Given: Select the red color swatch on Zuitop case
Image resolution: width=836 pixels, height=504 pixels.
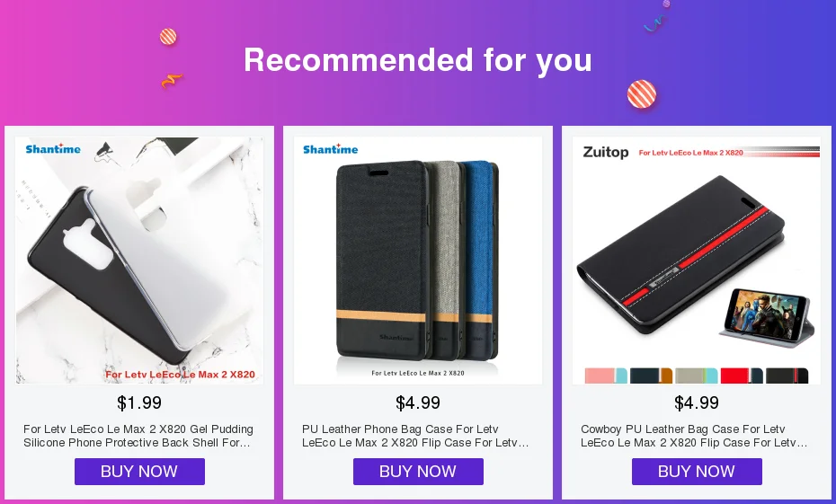Looking at the screenshot, I should pos(742,376).
